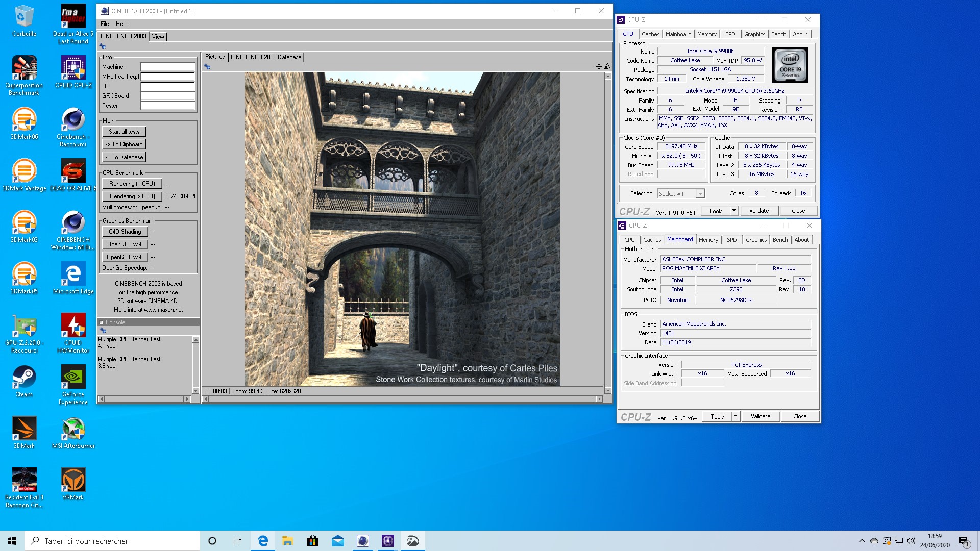Open the 3DMark desktop icon
This screenshot has width=980, height=551.
click(x=24, y=433)
